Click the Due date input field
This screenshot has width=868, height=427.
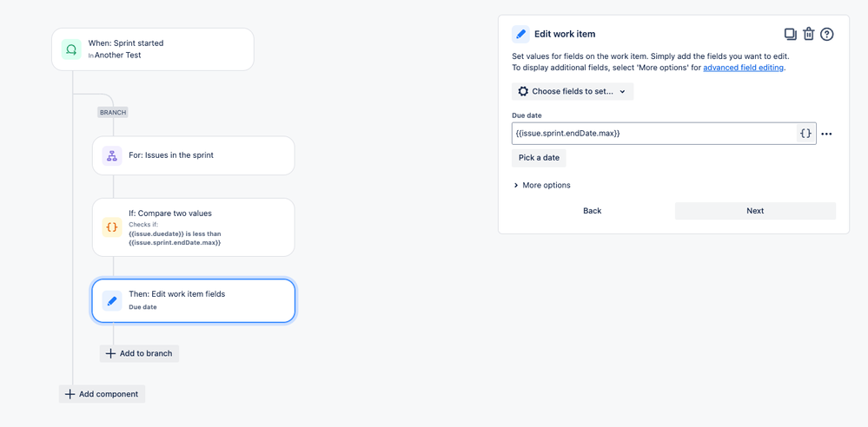point(653,134)
